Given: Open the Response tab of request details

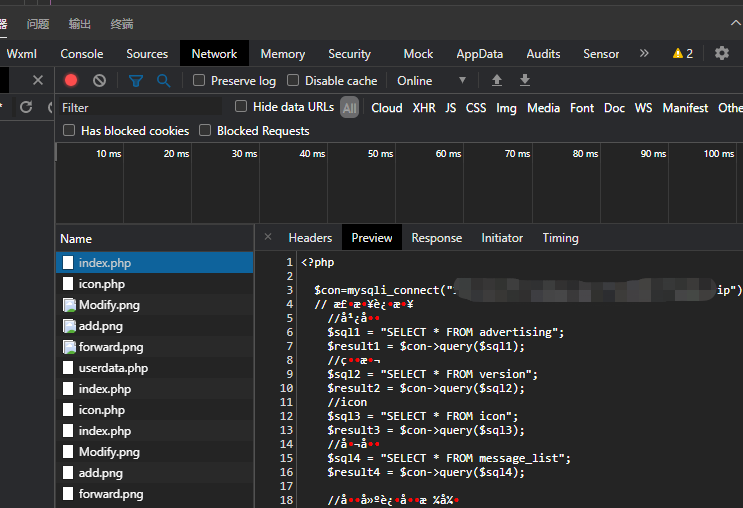Looking at the screenshot, I should pyautogui.click(x=436, y=237).
